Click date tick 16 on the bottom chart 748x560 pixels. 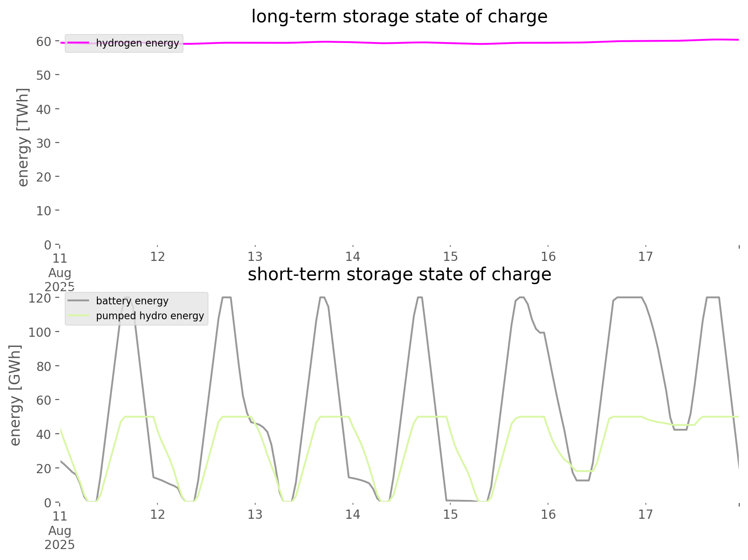tap(548, 514)
